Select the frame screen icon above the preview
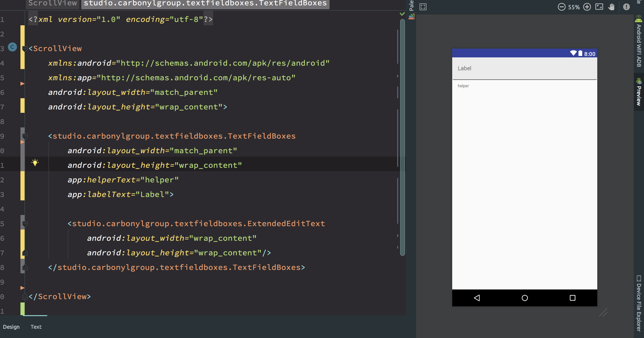The height and width of the screenshot is (338, 644). pos(423,7)
